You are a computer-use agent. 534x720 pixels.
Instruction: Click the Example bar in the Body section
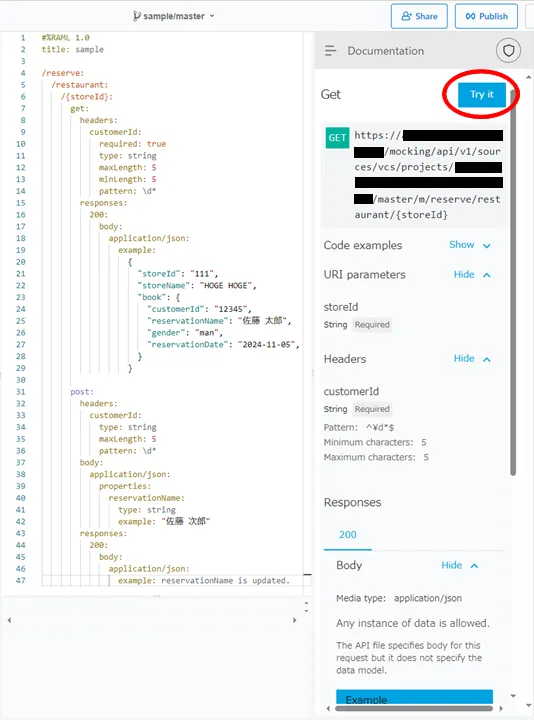(x=414, y=697)
